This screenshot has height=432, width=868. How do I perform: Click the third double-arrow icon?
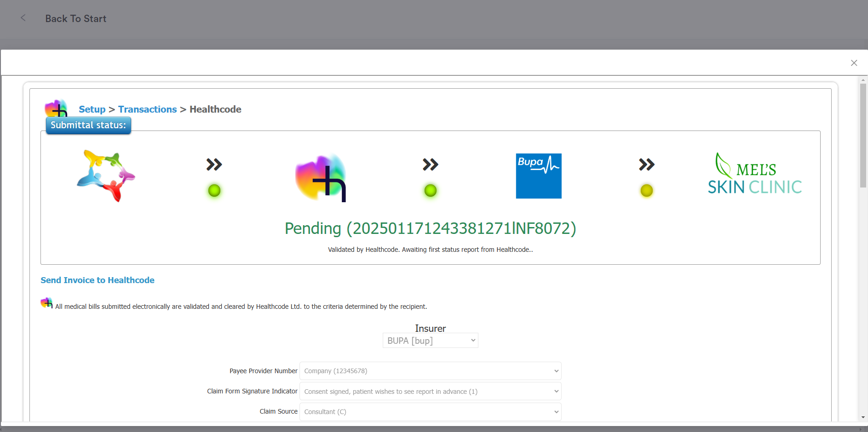(647, 165)
